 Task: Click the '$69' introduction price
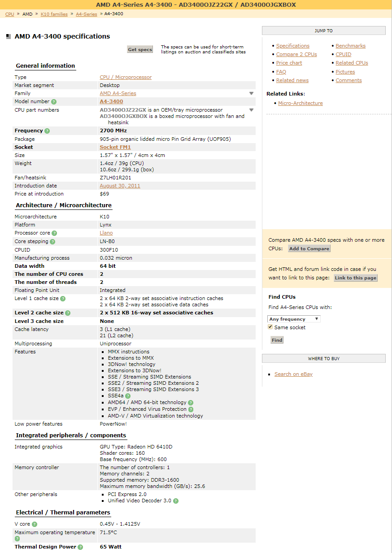pos(104,194)
